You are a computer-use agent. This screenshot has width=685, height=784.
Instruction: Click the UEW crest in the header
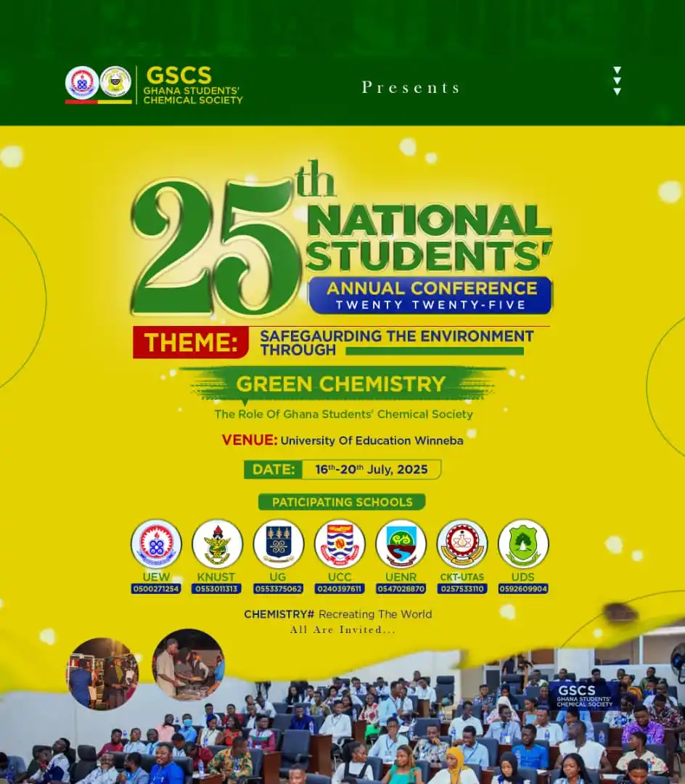82,83
